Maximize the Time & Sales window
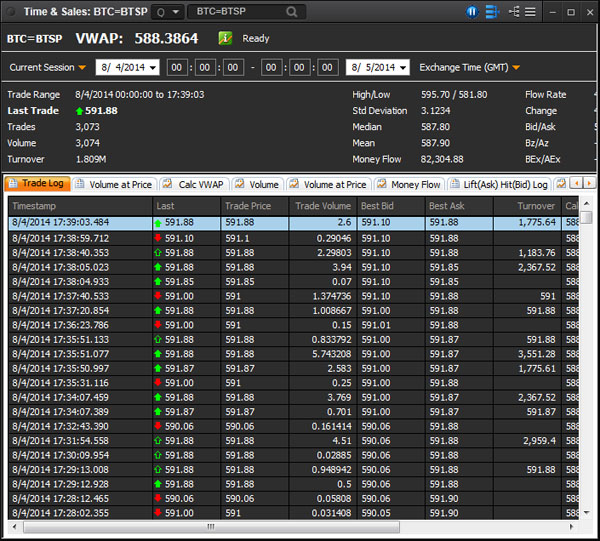 [x=571, y=12]
